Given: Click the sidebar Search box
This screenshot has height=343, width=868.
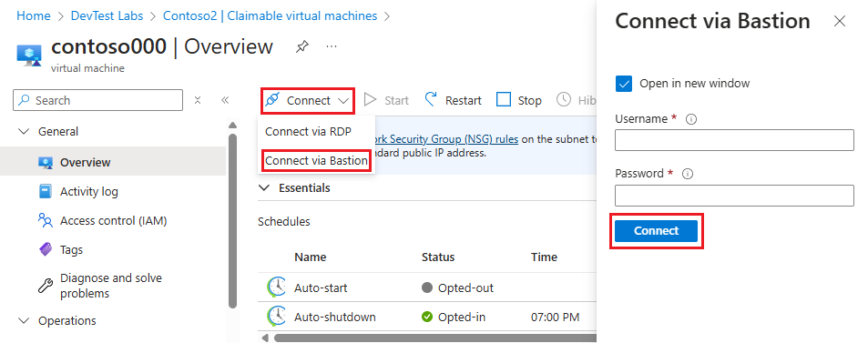Looking at the screenshot, I should pyautogui.click(x=98, y=100).
